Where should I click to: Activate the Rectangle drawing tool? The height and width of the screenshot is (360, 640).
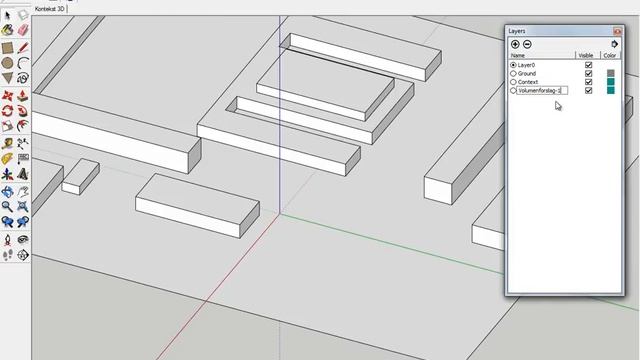point(7,48)
